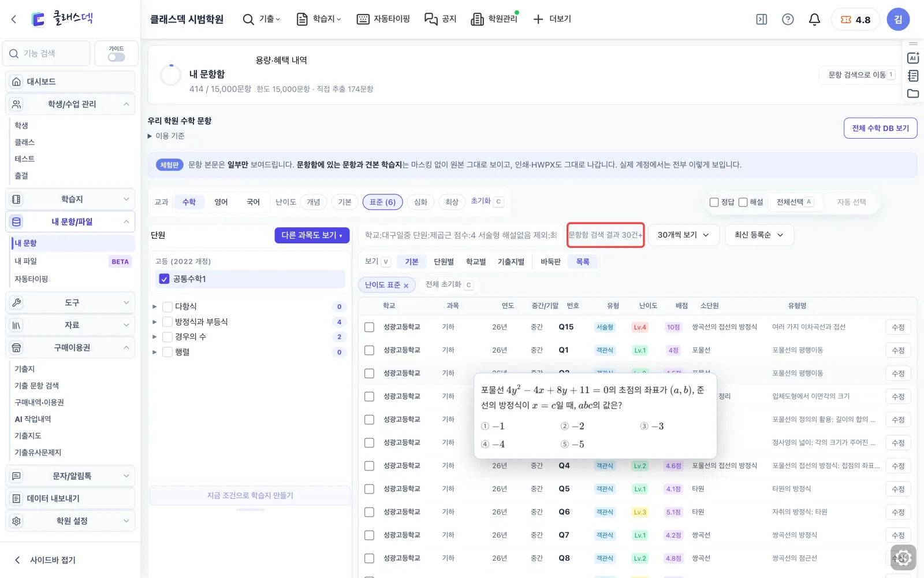This screenshot has width=924, height=578.
Task: Click 더보기 plus in top navigation
Action: 552,19
